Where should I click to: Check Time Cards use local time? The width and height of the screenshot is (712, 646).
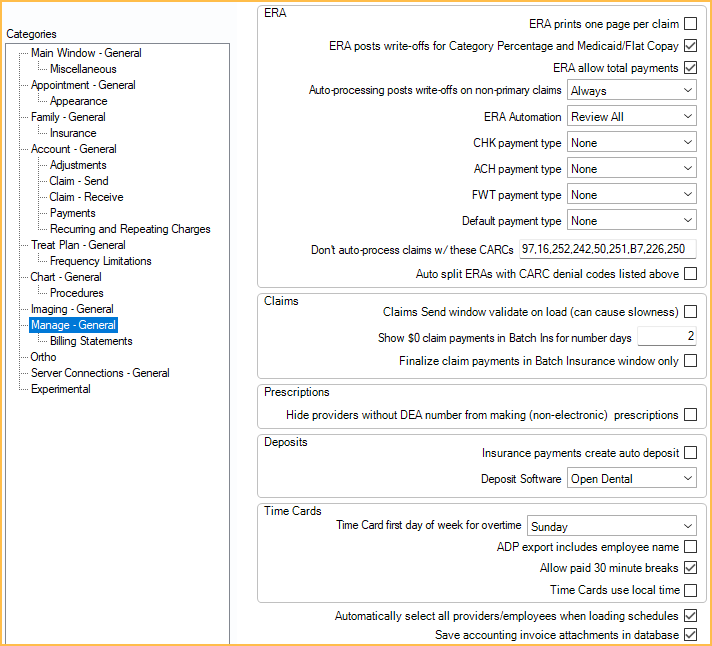click(690, 590)
